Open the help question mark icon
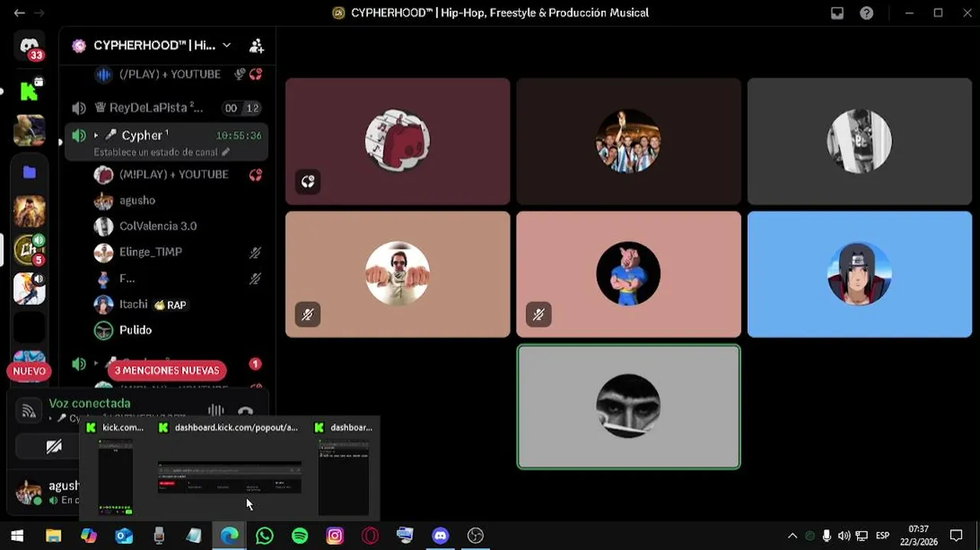Viewport: 980px width, 550px height. point(866,13)
